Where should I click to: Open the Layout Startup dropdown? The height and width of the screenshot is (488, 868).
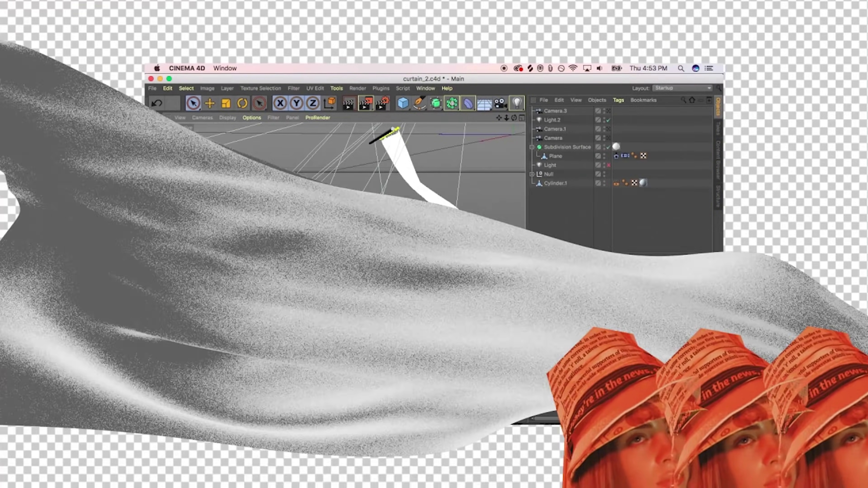(682, 88)
